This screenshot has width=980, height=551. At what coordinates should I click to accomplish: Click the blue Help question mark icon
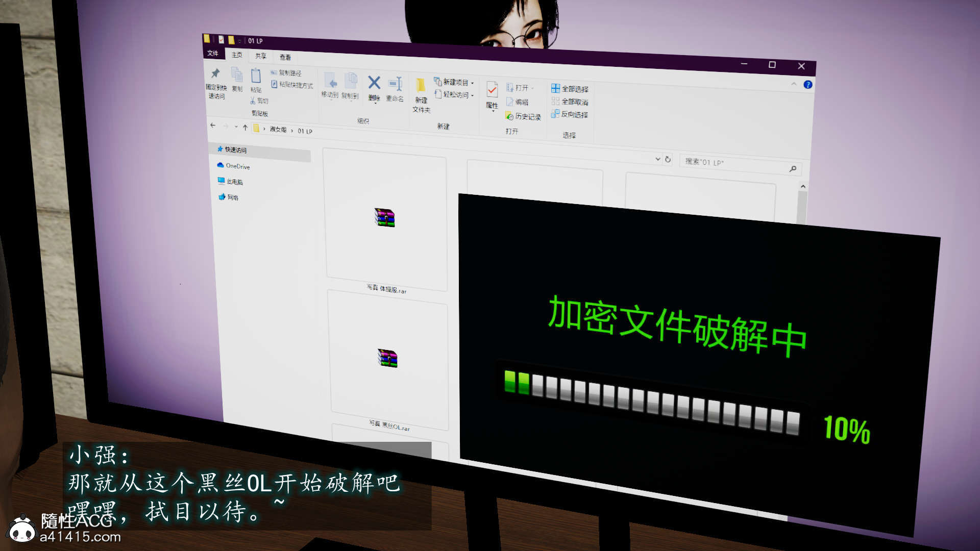pyautogui.click(x=807, y=85)
